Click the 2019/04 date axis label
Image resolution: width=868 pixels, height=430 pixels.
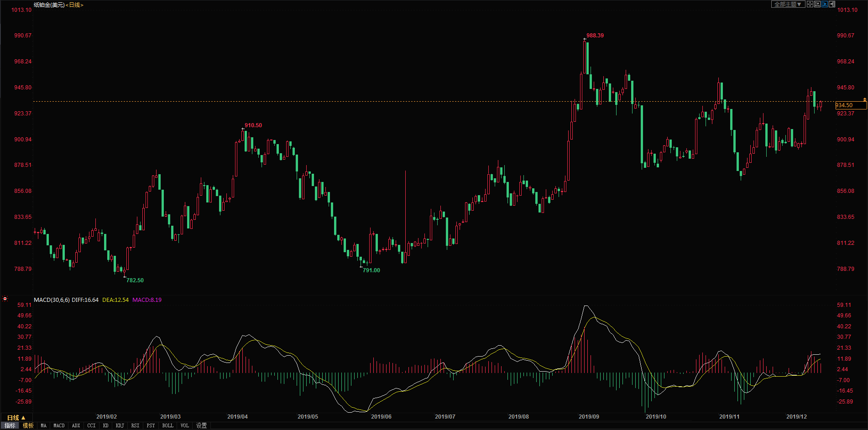click(x=237, y=416)
